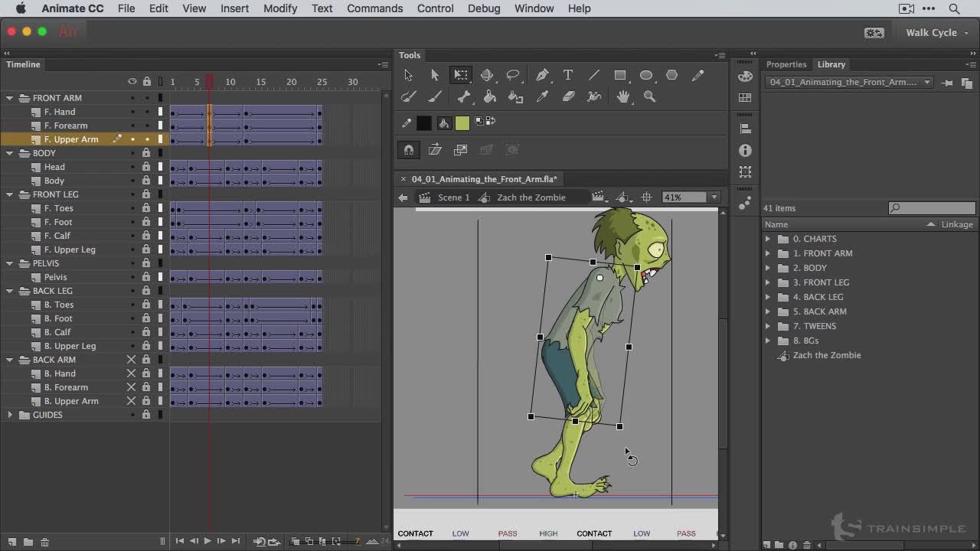Viewport: 980px width, 551px height.
Task: Open the Insert menu
Action: 234,8
